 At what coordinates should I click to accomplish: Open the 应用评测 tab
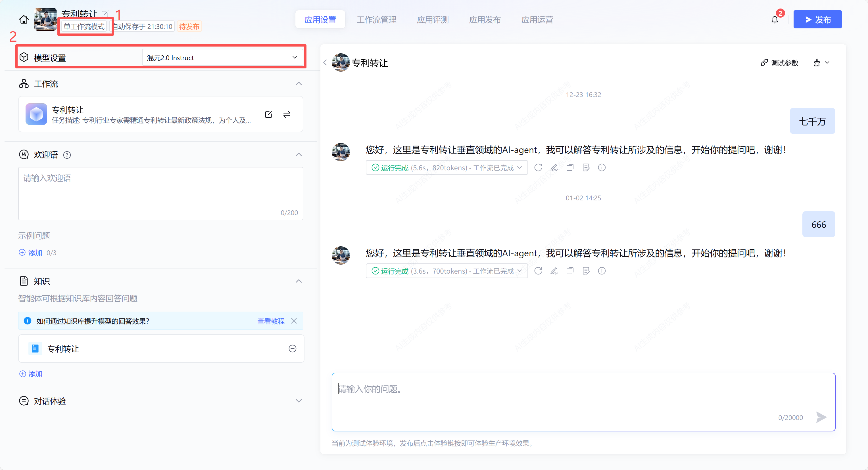[x=433, y=20]
